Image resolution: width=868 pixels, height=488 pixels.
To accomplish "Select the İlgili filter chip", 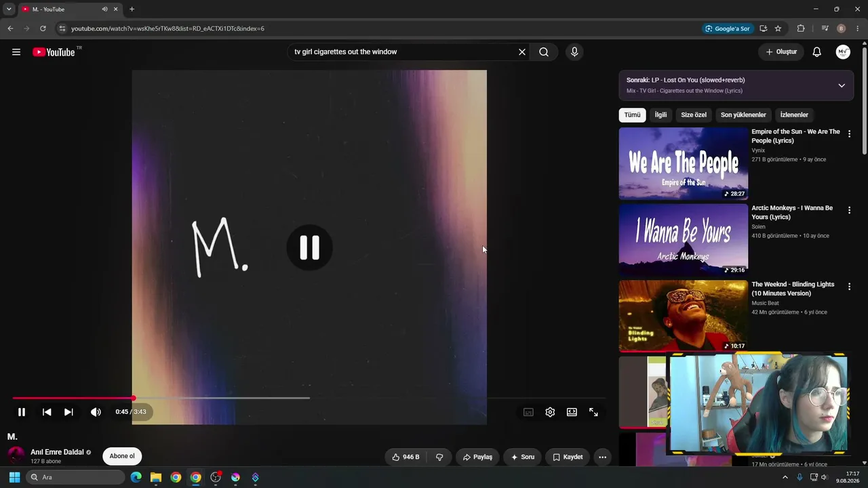I will (660, 115).
